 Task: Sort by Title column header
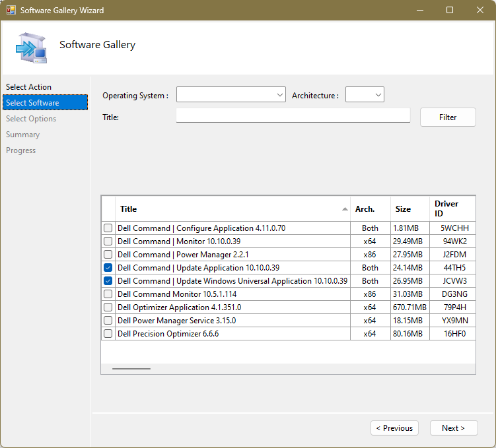(x=233, y=209)
